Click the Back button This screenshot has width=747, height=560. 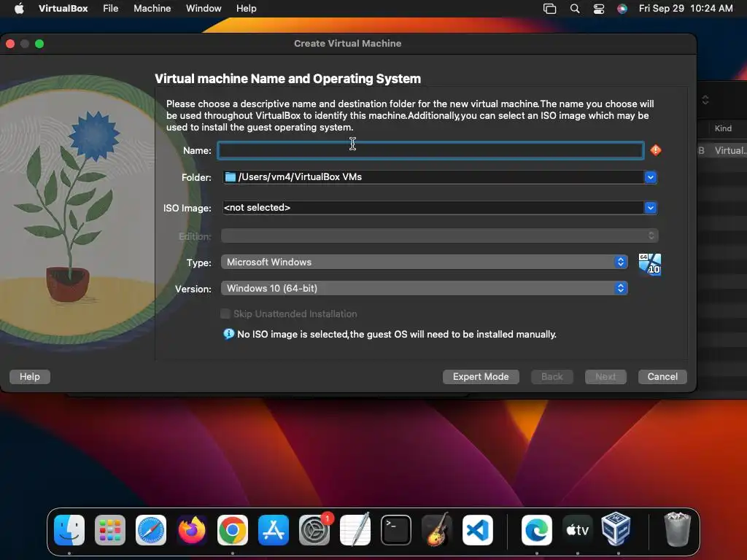pyautogui.click(x=551, y=377)
